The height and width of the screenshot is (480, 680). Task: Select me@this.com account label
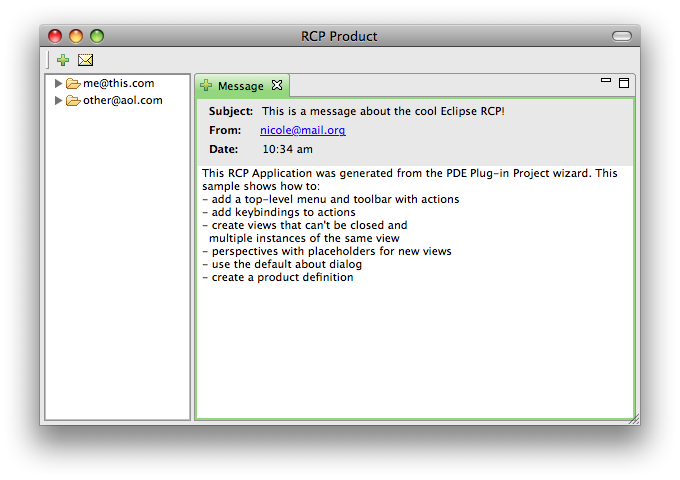point(118,83)
